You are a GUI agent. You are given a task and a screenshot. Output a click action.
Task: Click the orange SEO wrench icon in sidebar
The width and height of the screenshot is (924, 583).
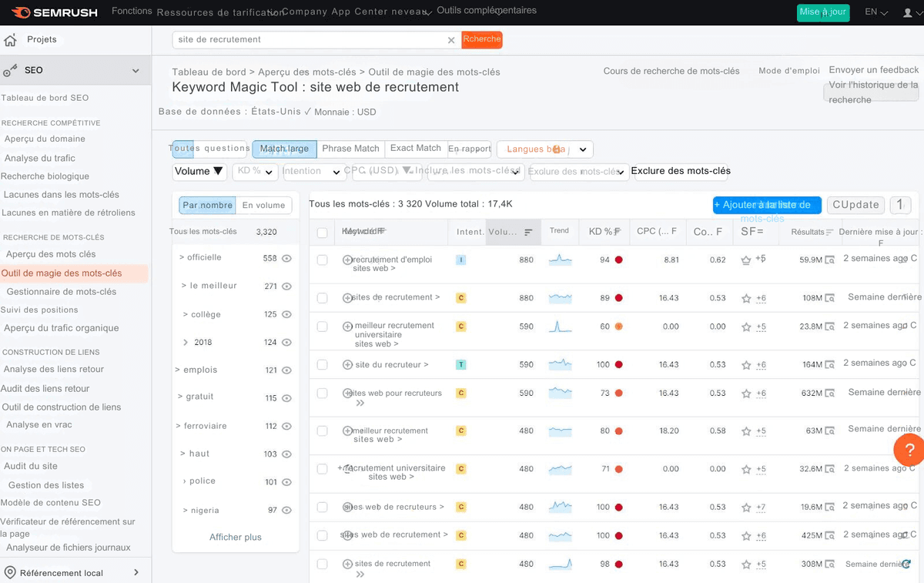point(12,69)
